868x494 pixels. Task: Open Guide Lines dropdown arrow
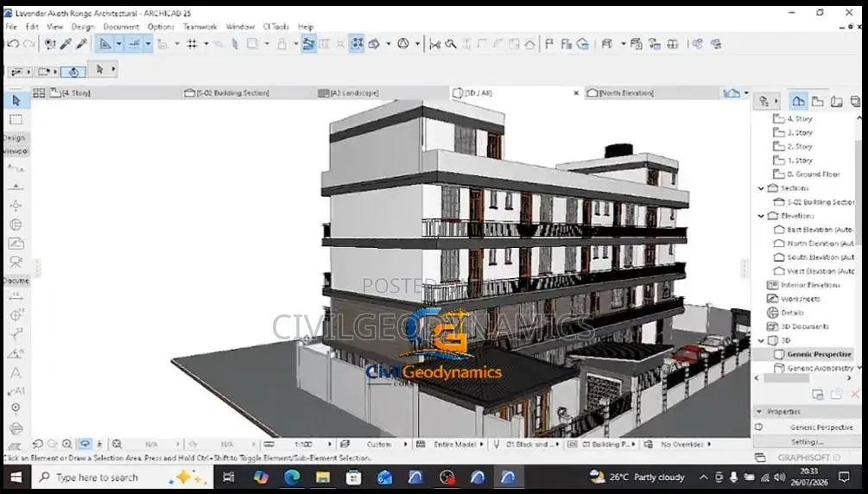pyautogui.click(x=118, y=44)
